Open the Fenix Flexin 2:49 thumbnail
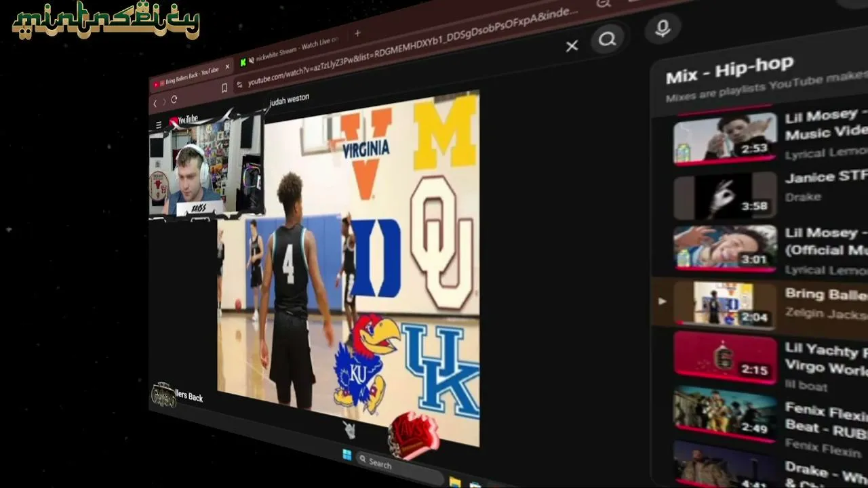 click(x=725, y=415)
